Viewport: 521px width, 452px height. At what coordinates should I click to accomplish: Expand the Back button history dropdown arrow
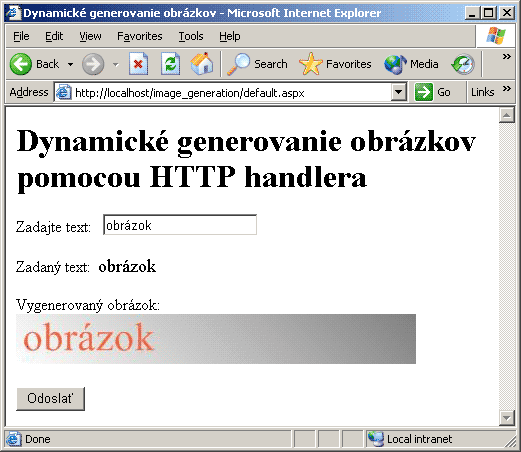tap(70, 64)
